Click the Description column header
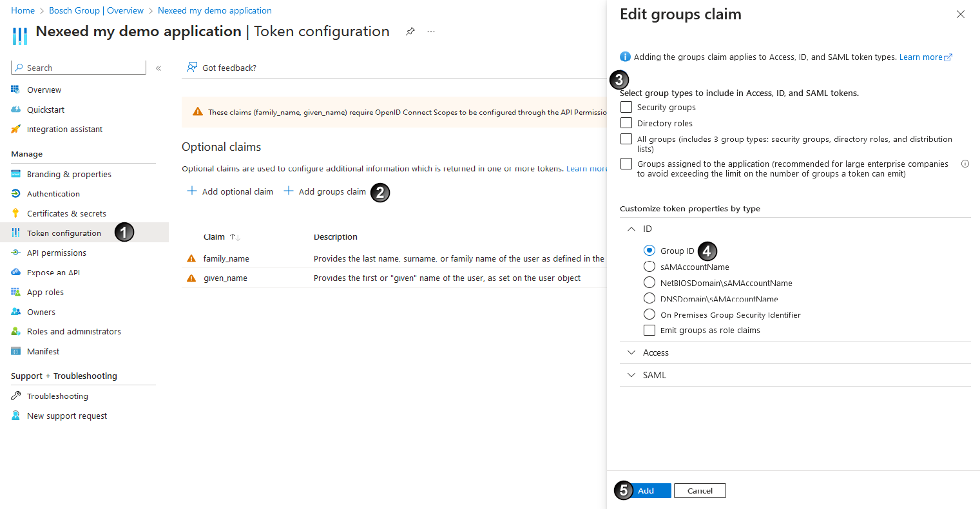 click(x=336, y=237)
